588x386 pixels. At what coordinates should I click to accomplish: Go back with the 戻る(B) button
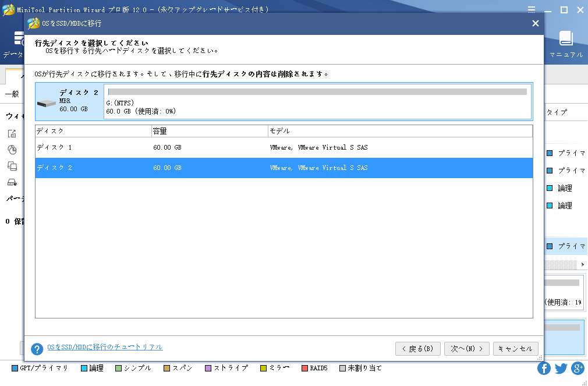pos(418,349)
